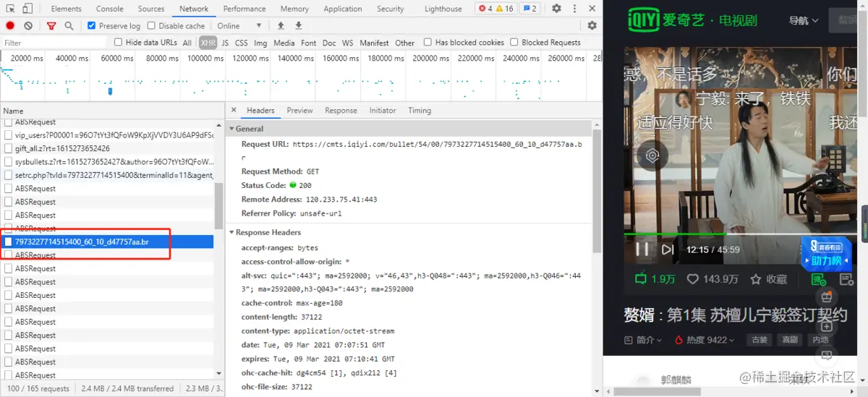Pause the iQIYI video
This screenshot has width=868, height=397.
point(642,249)
